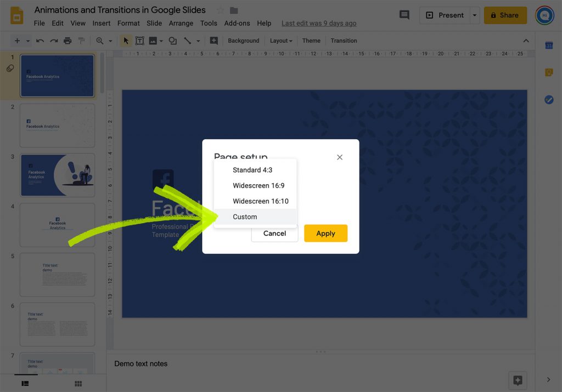
Task: Select slide 5 thumbnail
Action: (x=57, y=275)
